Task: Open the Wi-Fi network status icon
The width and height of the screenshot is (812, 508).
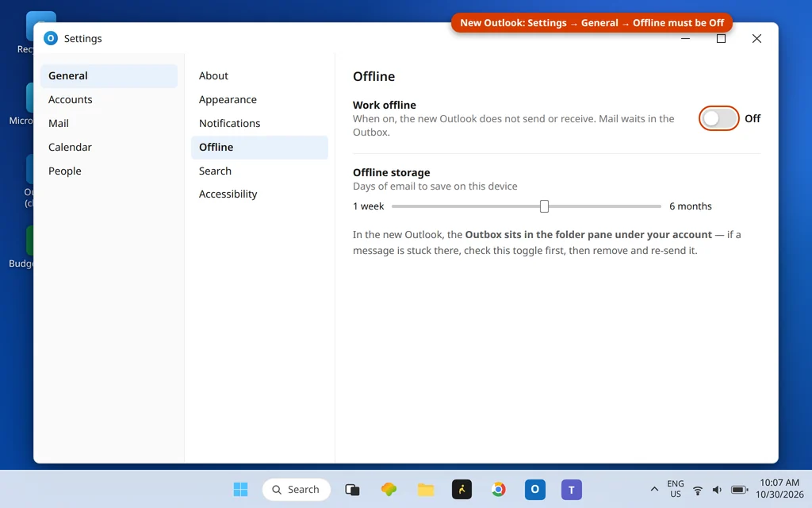Action: click(x=698, y=490)
